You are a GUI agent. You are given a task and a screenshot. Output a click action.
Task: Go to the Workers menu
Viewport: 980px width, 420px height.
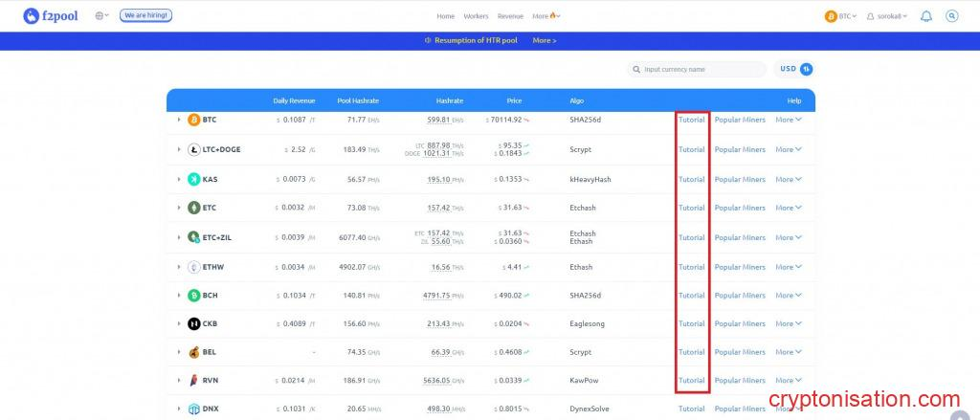(476, 16)
